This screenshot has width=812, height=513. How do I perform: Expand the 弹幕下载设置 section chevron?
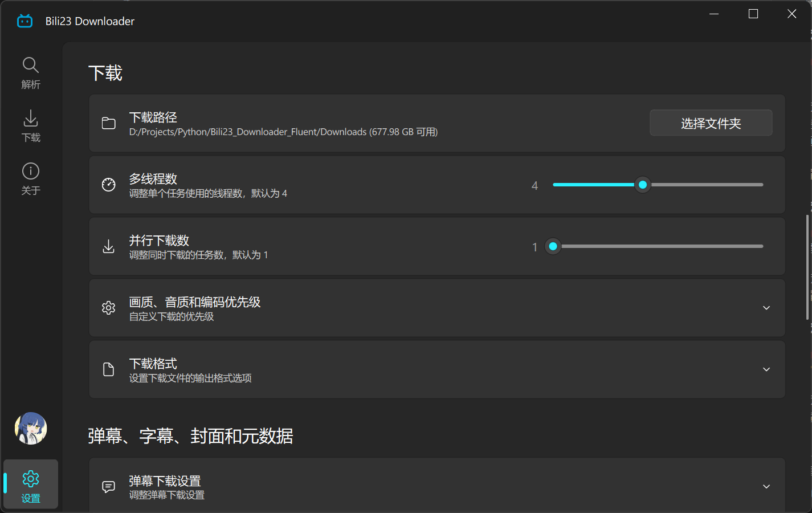[766, 487]
